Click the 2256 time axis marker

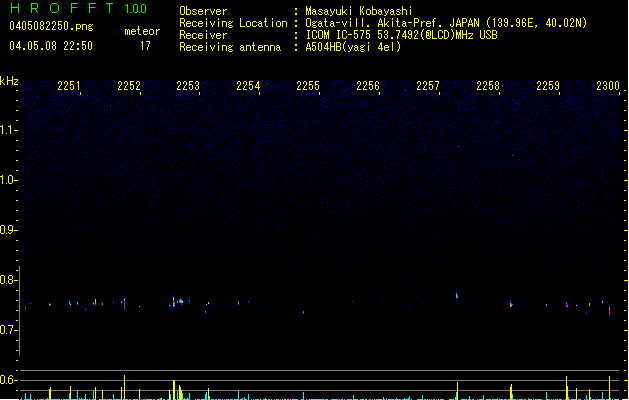click(x=368, y=86)
